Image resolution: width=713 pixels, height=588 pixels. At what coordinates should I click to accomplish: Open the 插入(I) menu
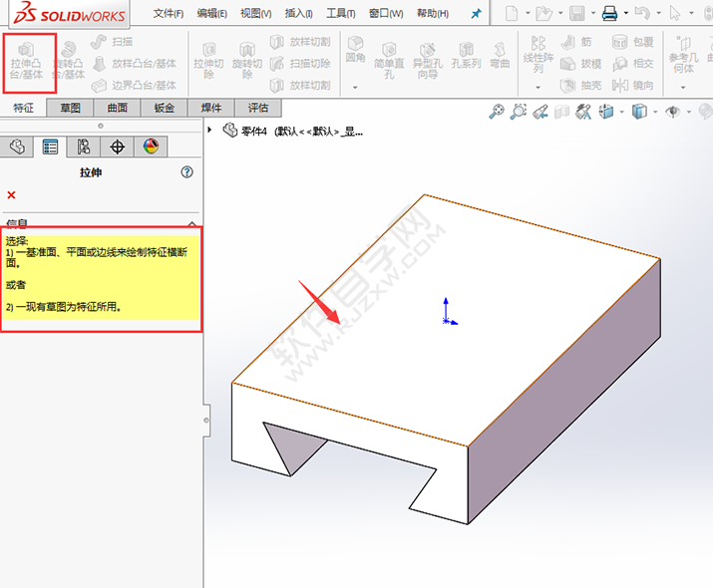click(x=299, y=14)
